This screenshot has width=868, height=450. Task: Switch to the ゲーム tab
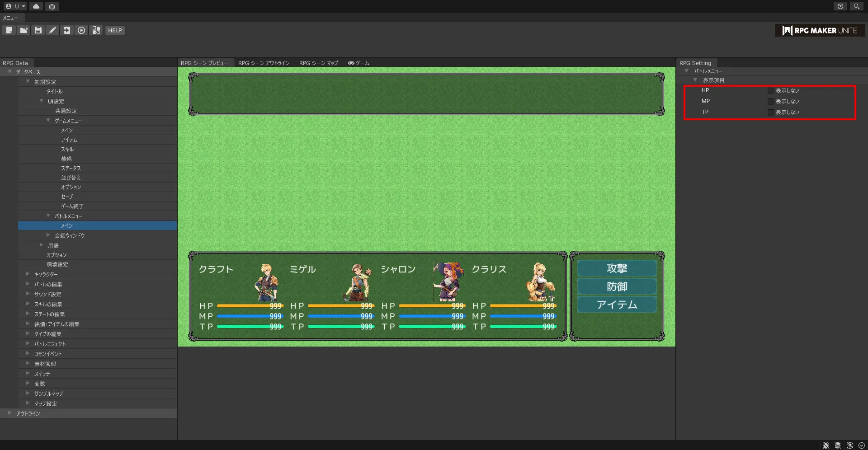[359, 63]
